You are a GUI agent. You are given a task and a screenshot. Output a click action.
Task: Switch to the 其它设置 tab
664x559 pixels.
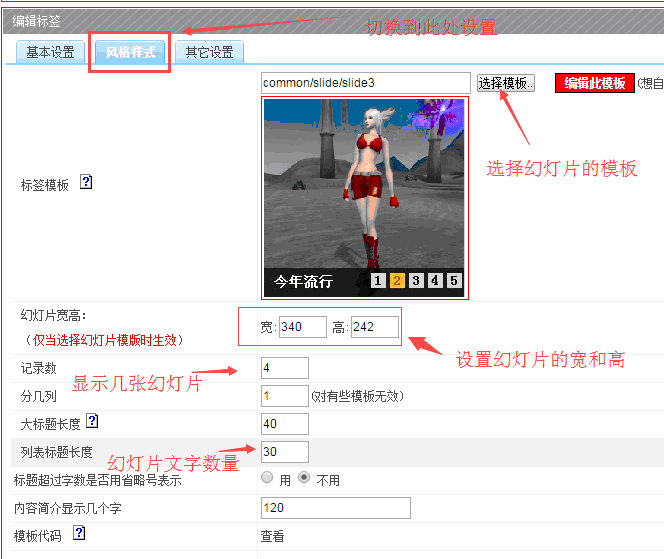(209, 52)
